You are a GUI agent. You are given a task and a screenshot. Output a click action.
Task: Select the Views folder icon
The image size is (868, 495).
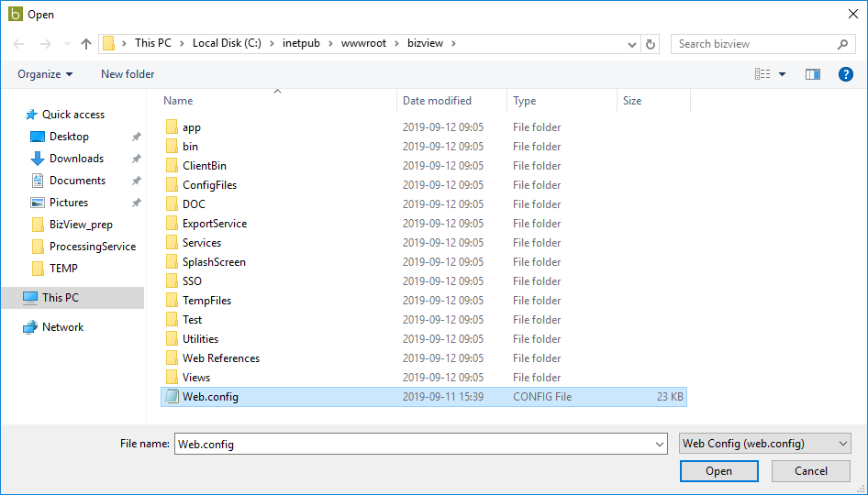pos(172,378)
